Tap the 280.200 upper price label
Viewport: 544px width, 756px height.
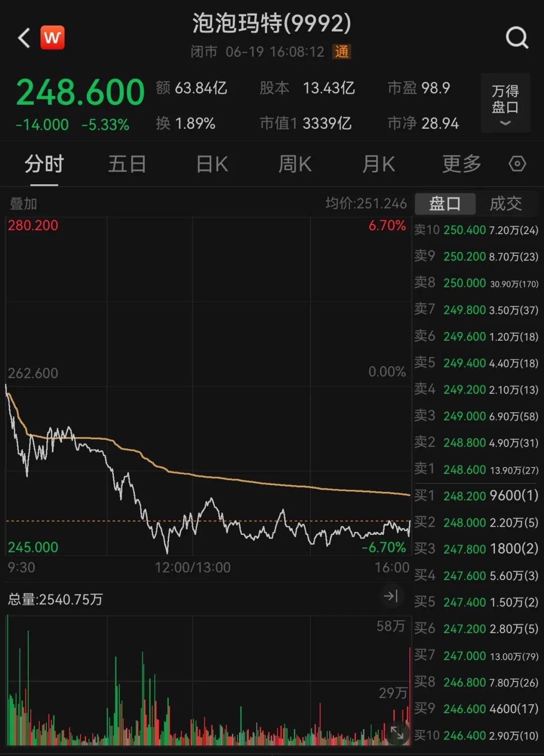[33, 225]
